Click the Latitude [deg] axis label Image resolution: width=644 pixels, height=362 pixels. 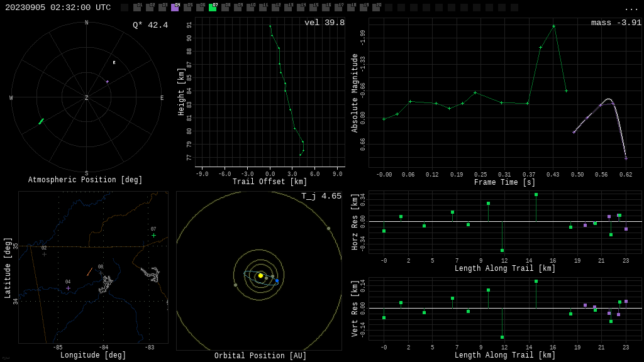coord(8,268)
